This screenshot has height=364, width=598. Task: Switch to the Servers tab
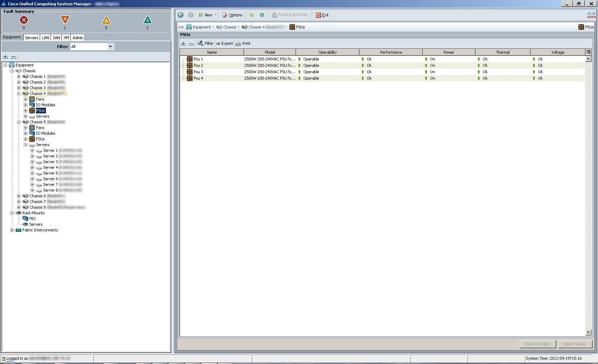click(31, 38)
